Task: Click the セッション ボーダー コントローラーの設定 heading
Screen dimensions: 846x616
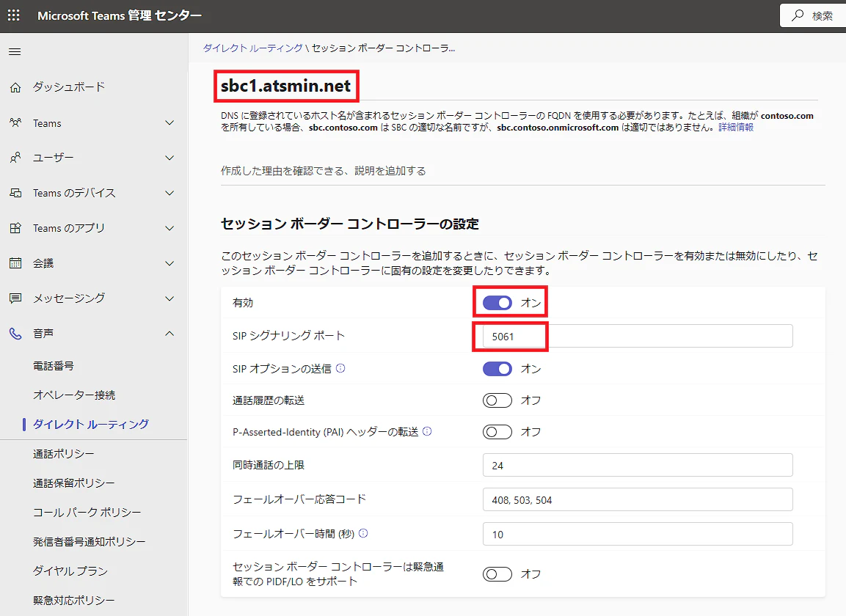Action: (349, 224)
